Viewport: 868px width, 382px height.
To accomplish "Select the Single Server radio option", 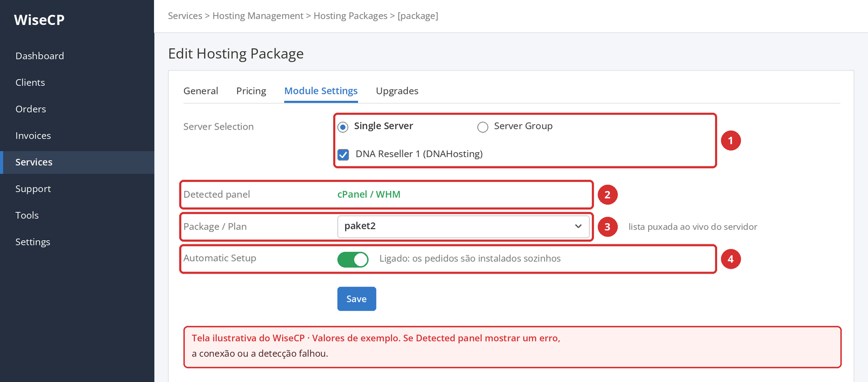I will (x=343, y=127).
